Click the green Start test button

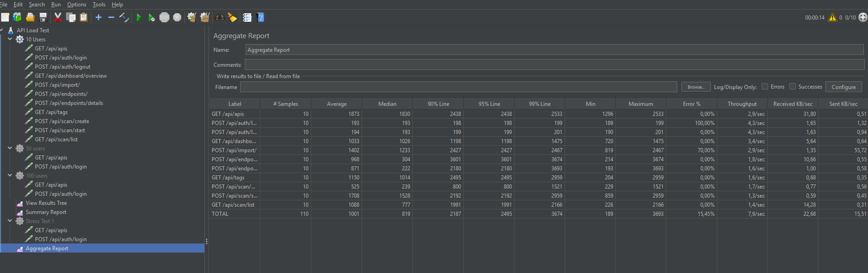pos(139,18)
